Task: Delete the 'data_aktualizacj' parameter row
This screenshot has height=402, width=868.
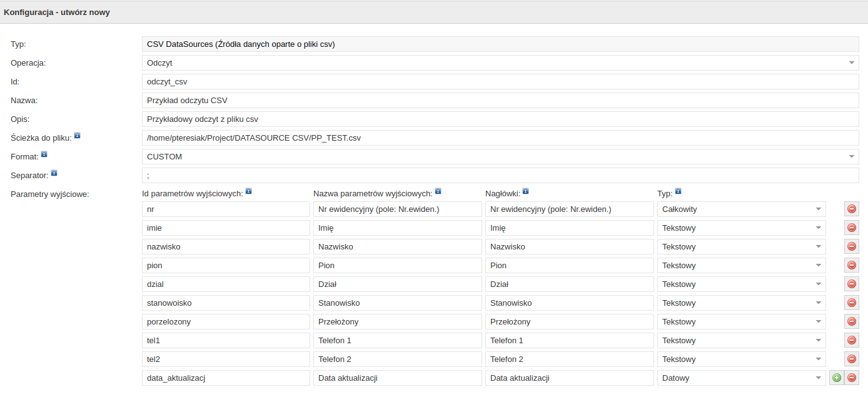Action: (851, 378)
